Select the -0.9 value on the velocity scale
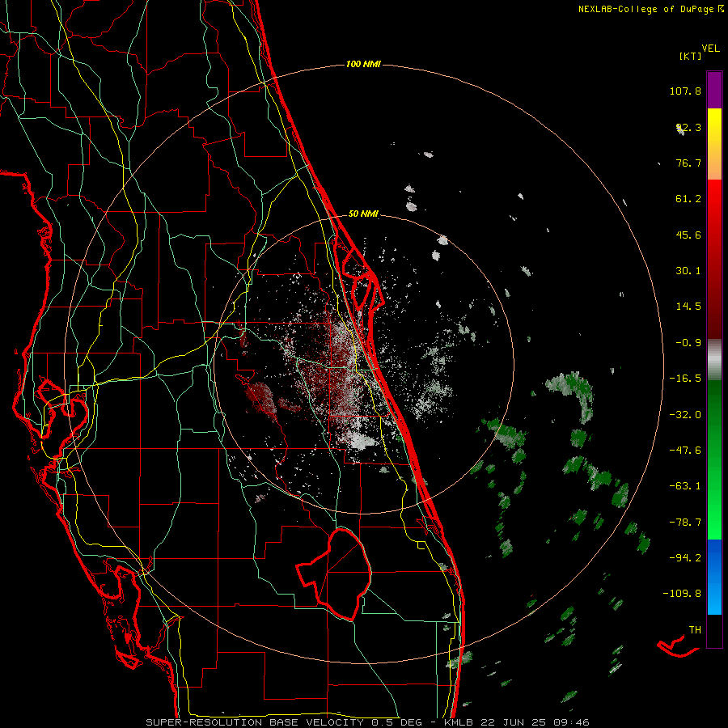 (688, 343)
